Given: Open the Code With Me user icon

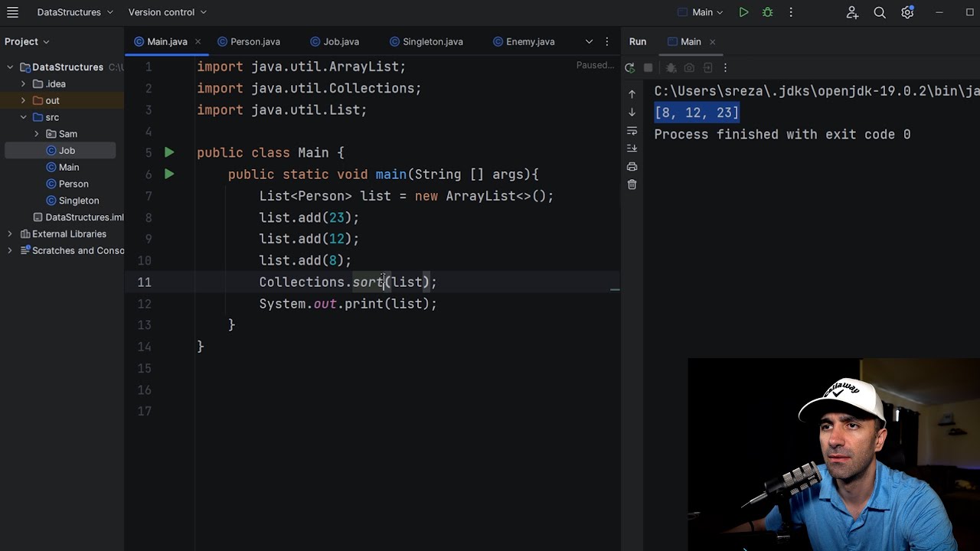Looking at the screenshot, I should (x=852, y=12).
